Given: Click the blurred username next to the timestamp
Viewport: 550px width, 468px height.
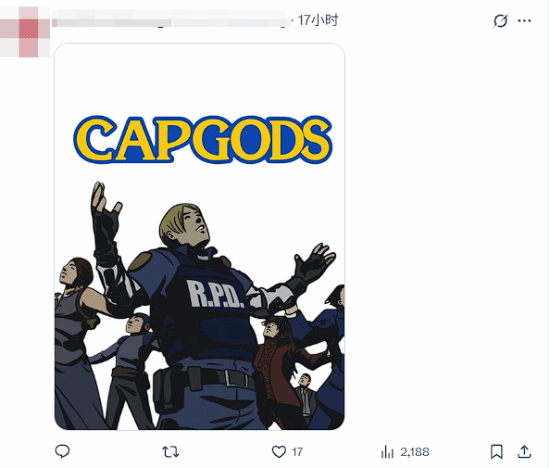Looking at the screenshot, I should pyautogui.click(x=172, y=20).
